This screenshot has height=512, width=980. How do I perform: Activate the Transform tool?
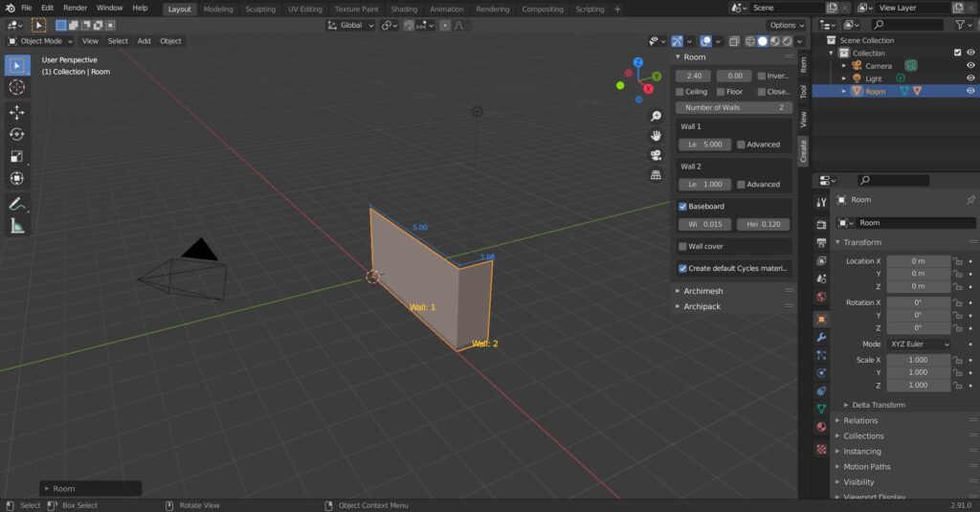17,178
